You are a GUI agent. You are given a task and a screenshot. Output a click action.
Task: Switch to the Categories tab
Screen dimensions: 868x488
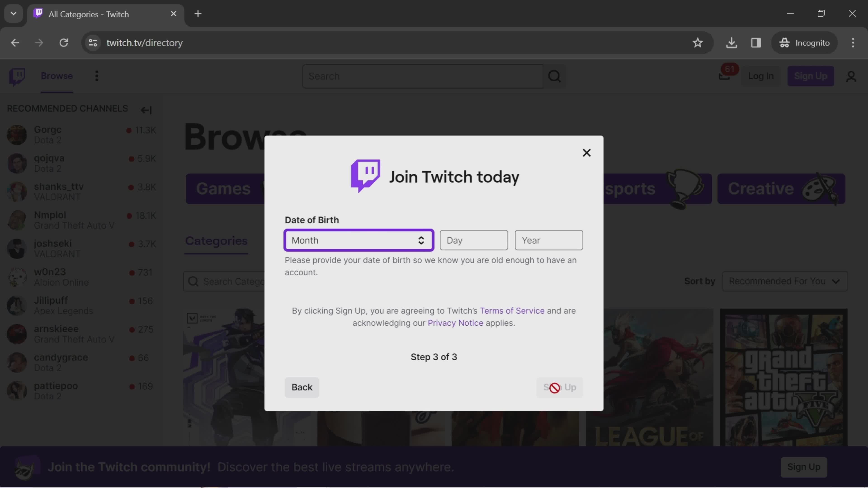[216, 241]
